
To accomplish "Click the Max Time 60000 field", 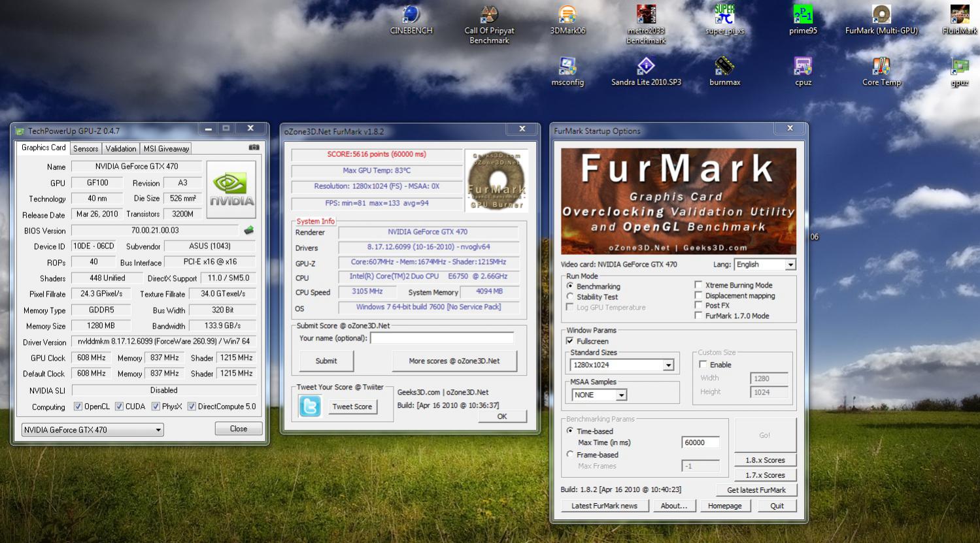I will tap(700, 442).
